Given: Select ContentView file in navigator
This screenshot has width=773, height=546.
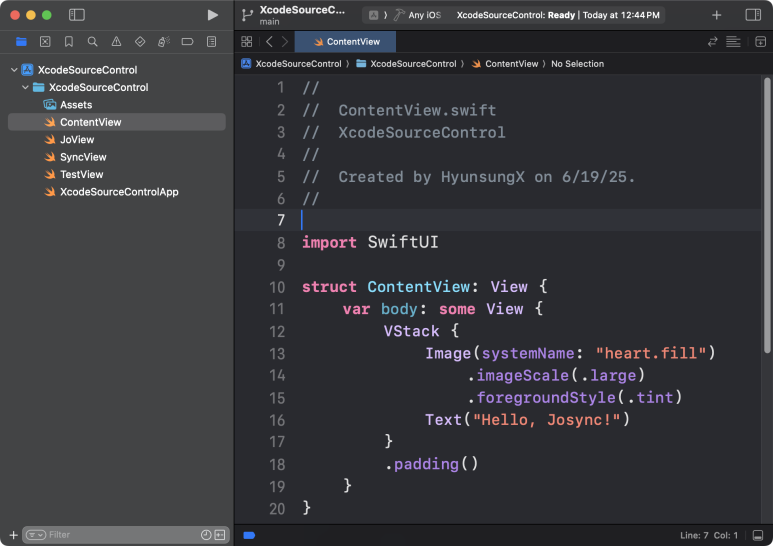Looking at the screenshot, I should pyautogui.click(x=117, y=122).
